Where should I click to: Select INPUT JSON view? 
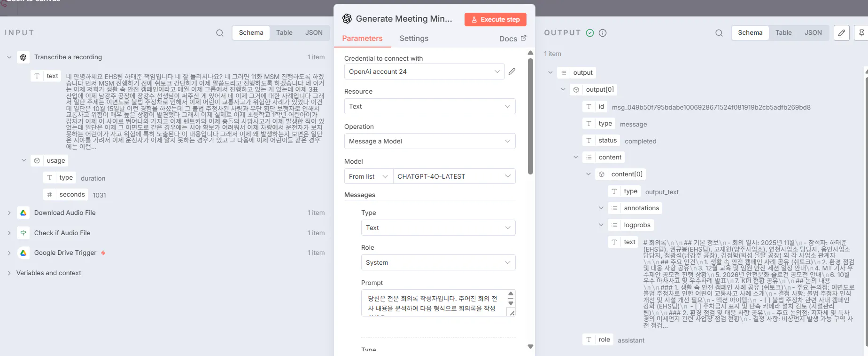pos(314,33)
